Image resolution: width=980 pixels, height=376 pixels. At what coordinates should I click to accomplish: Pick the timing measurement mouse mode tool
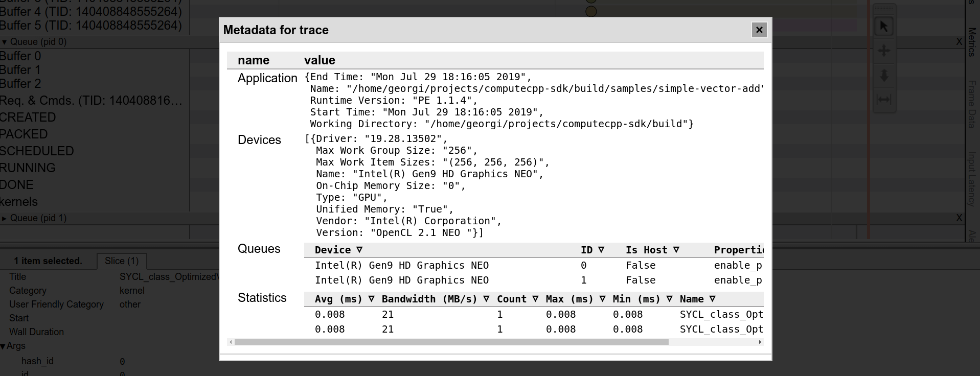click(x=884, y=100)
